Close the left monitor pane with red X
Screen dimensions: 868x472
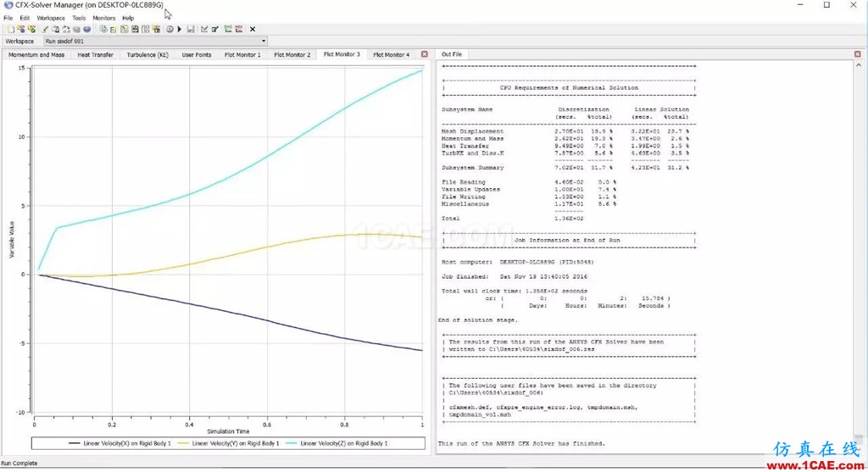coord(425,54)
